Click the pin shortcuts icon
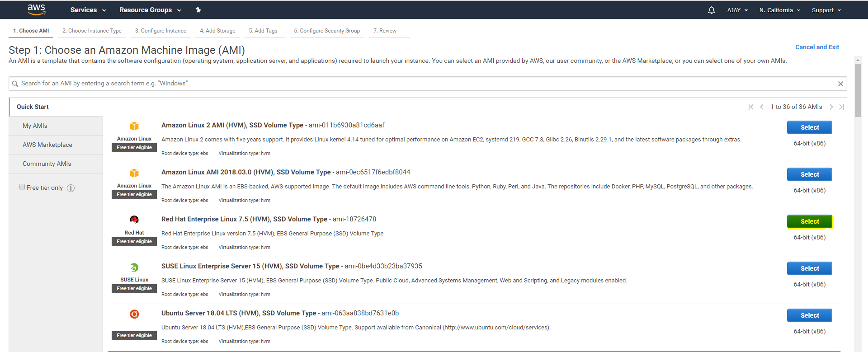Screen dimensions: 868x352 tap(198, 10)
